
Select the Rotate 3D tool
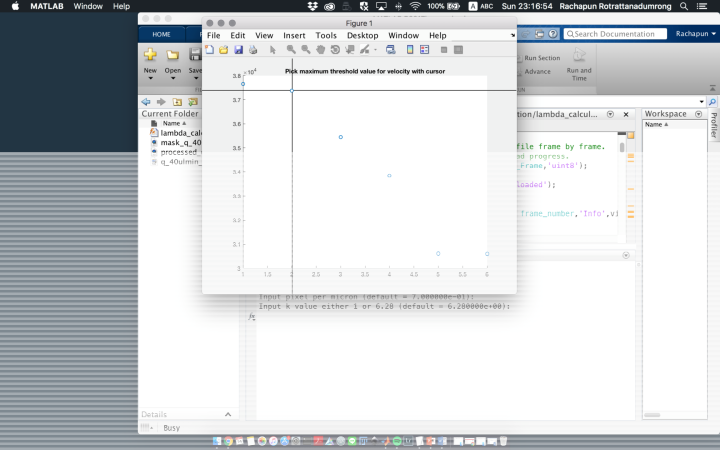335,49
